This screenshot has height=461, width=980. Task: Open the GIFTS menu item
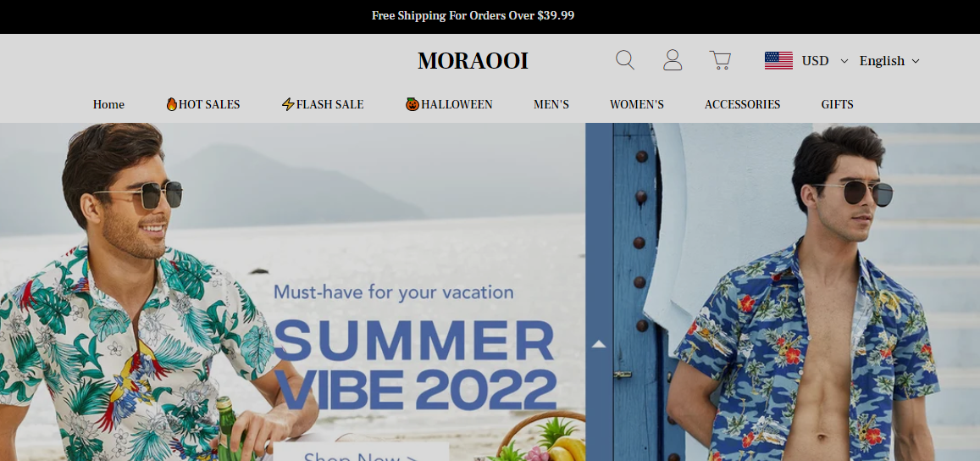tap(838, 104)
